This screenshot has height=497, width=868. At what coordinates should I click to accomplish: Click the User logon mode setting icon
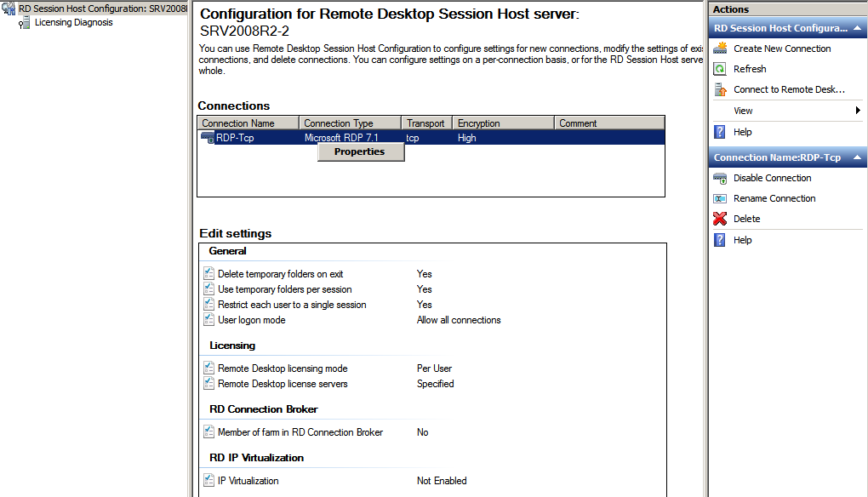(208, 320)
